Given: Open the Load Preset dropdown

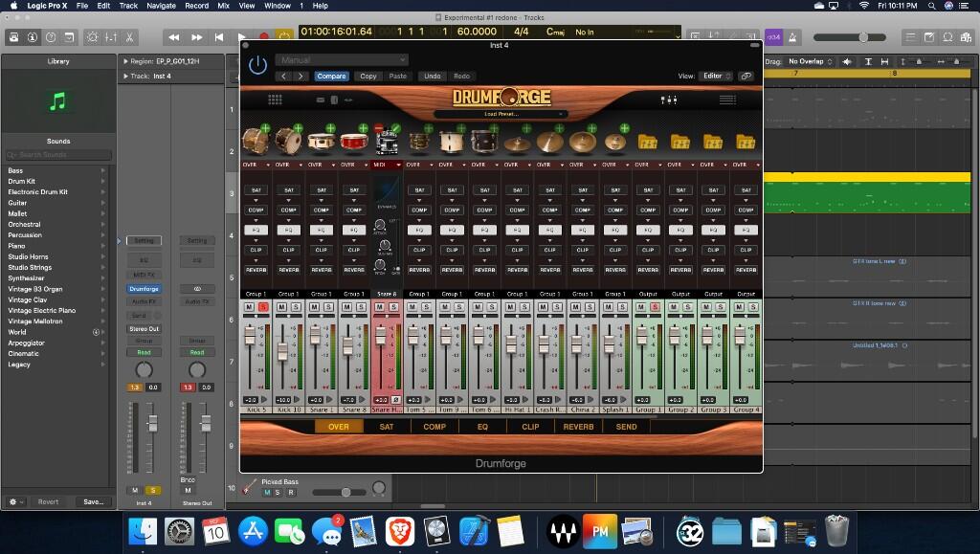Looking at the screenshot, I should click(501, 114).
